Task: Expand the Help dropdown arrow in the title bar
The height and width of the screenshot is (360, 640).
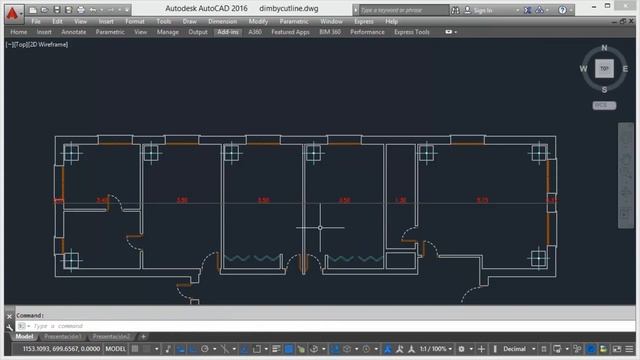Action: click(x=571, y=10)
